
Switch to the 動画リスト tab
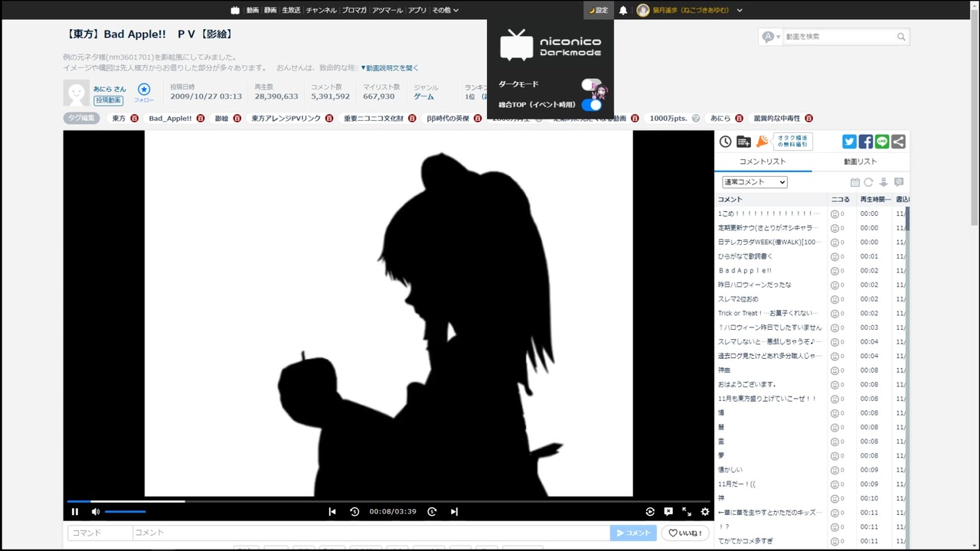click(x=861, y=161)
